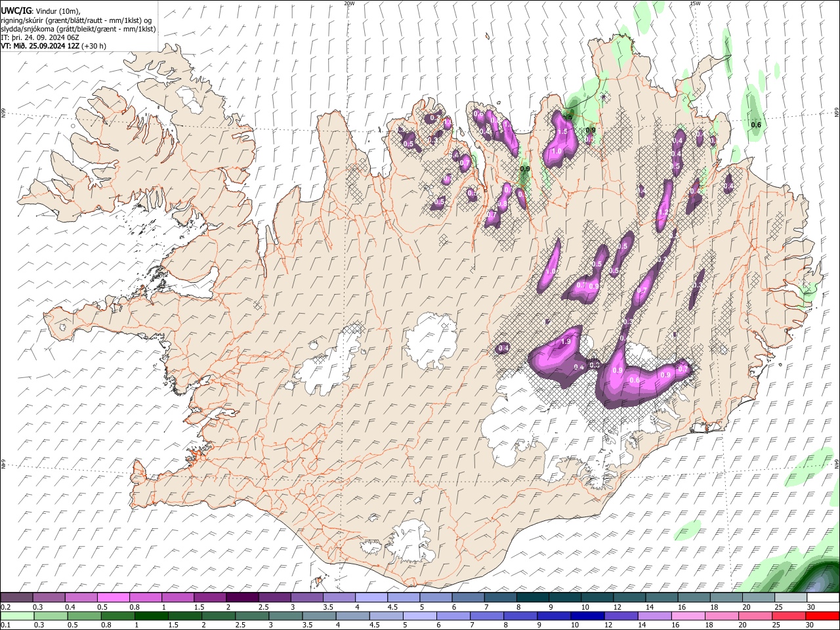Click the darkest purple swatch in the upper legend row

[241, 598]
